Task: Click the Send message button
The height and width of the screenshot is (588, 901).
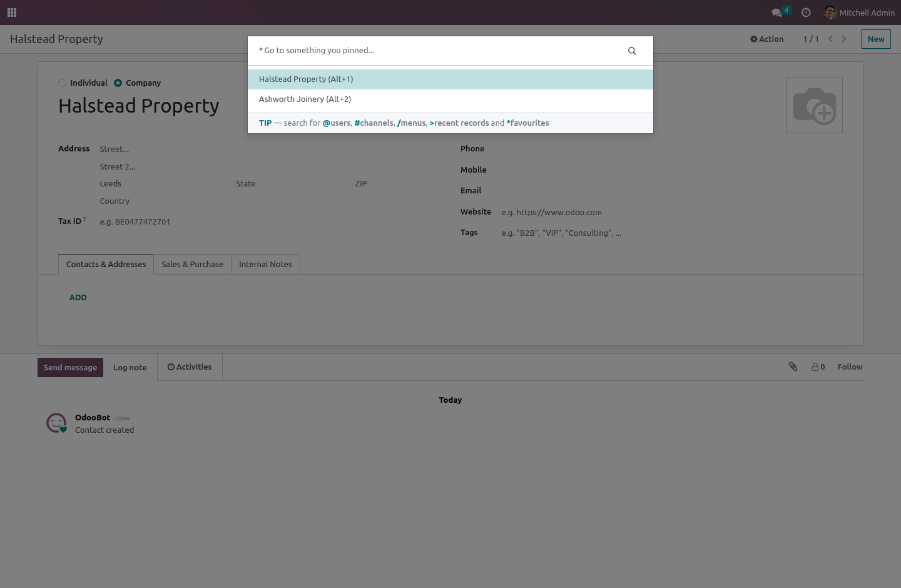Action: (x=70, y=368)
